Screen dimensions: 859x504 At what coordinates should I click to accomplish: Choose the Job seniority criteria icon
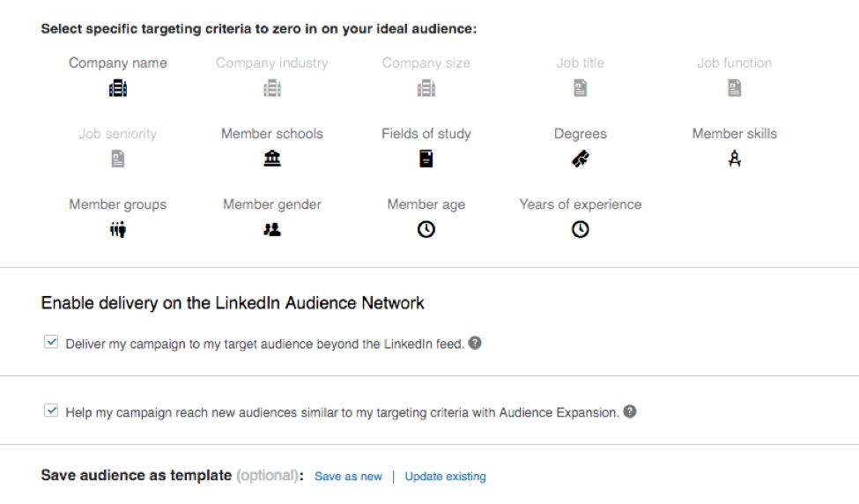click(118, 159)
